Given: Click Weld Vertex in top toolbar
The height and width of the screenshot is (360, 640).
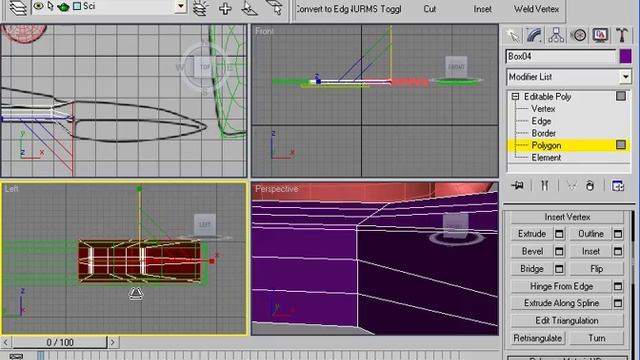Looking at the screenshot, I should pos(536,9).
